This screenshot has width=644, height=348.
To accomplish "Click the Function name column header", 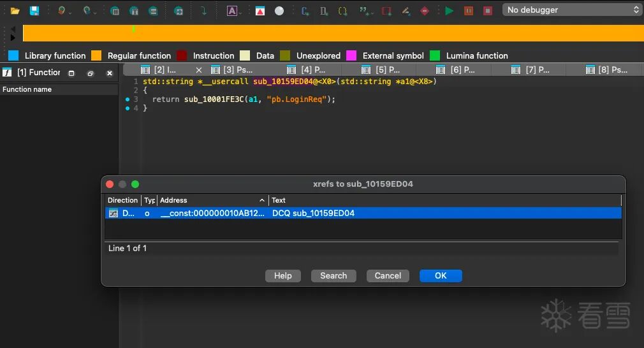I will point(59,89).
